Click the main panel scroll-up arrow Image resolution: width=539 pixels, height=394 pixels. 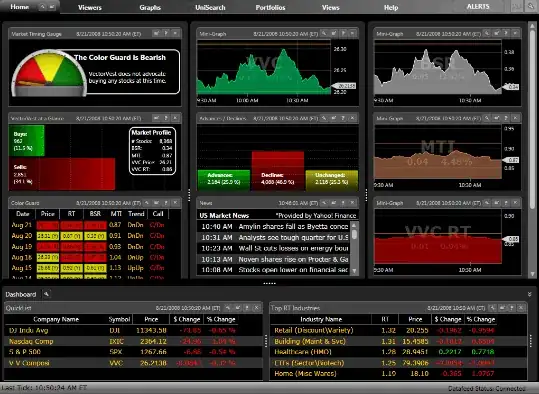pyautogui.click(x=531, y=25)
